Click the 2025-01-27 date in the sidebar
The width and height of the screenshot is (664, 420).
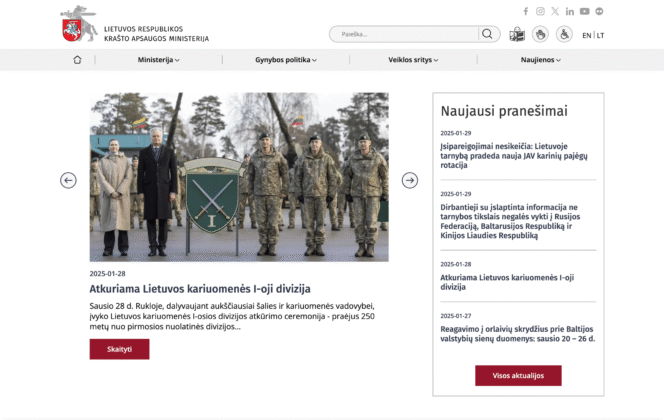click(456, 316)
